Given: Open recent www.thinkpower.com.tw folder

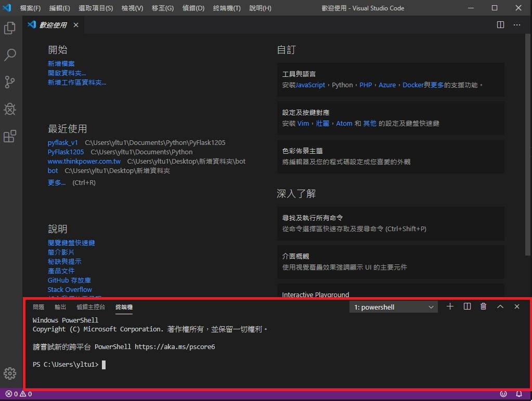Looking at the screenshot, I should pos(84,162).
